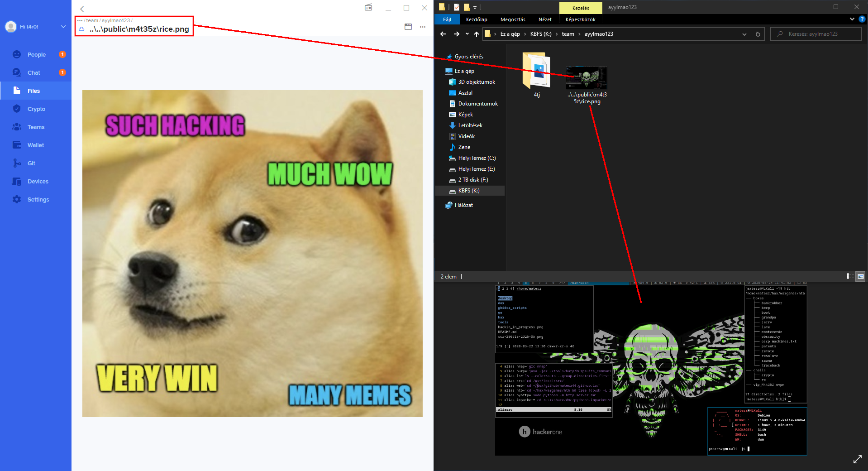Open the quick access toolbar dropdown arrow
868x471 pixels.
click(475, 7)
